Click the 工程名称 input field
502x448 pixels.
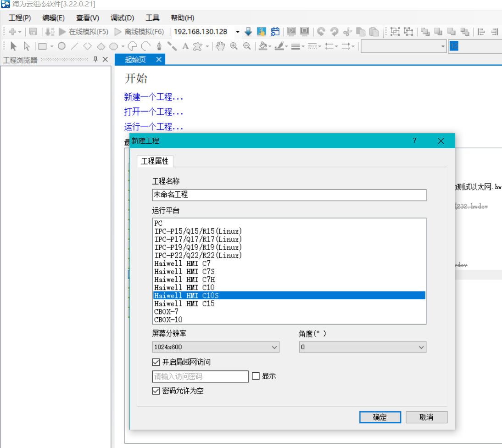click(289, 195)
